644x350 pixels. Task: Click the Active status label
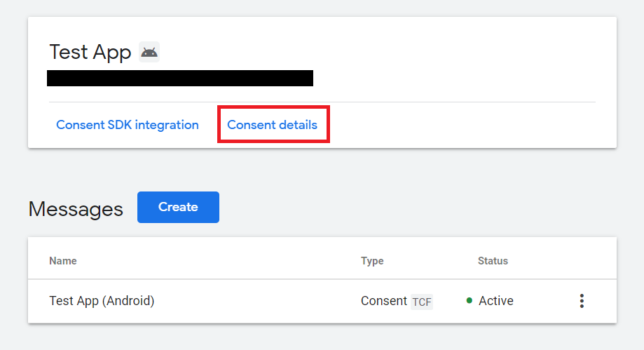click(495, 301)
